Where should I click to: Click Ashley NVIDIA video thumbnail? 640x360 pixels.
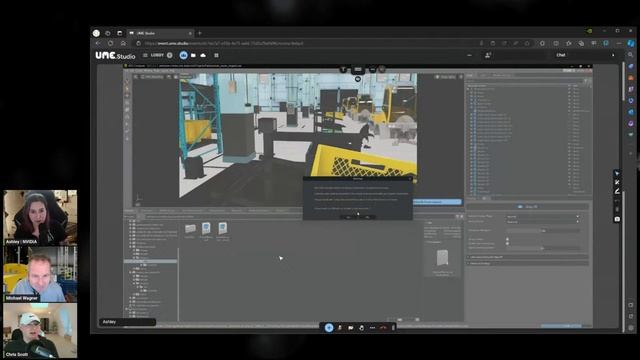pos(40,217)
